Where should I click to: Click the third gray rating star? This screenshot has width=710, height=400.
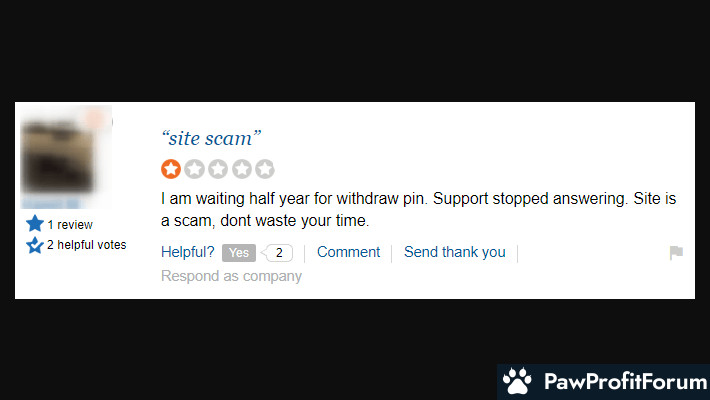pyautogui.click(x=218, y=169)
